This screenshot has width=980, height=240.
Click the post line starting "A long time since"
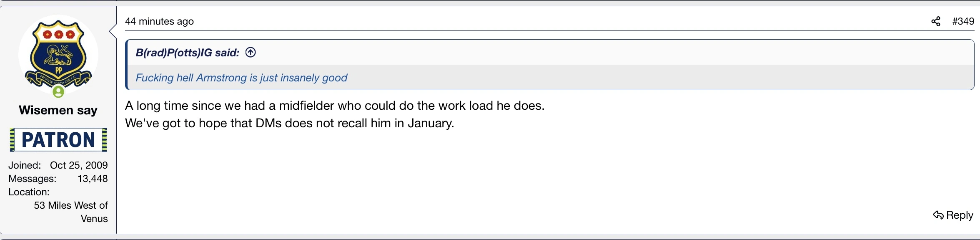pos(335,106)
